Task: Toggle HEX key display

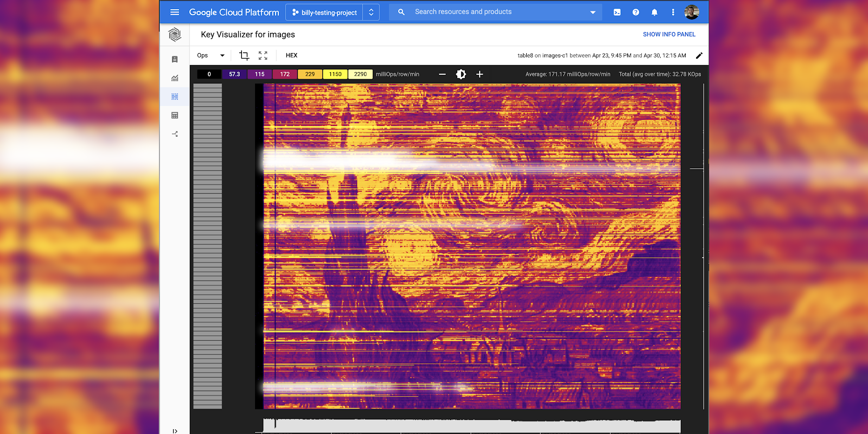Action: point(291,55)
